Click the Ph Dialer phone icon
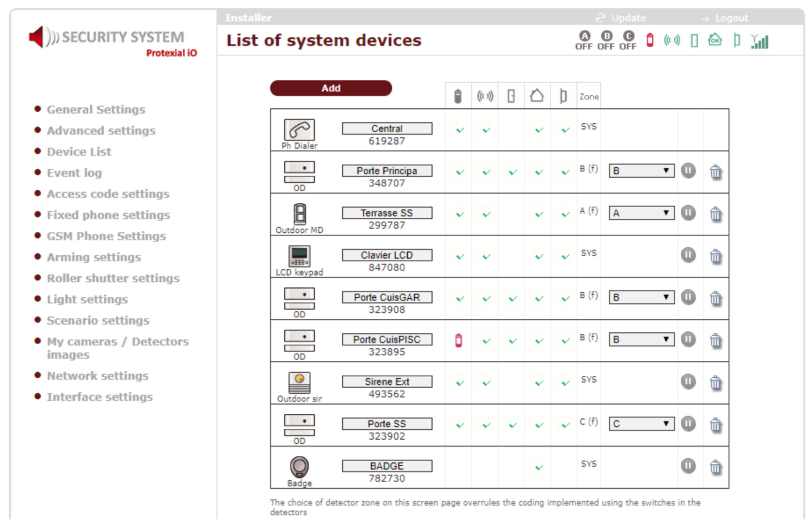Image resolution: width=812 pixels, height=531 pixels. click(299, 130)
